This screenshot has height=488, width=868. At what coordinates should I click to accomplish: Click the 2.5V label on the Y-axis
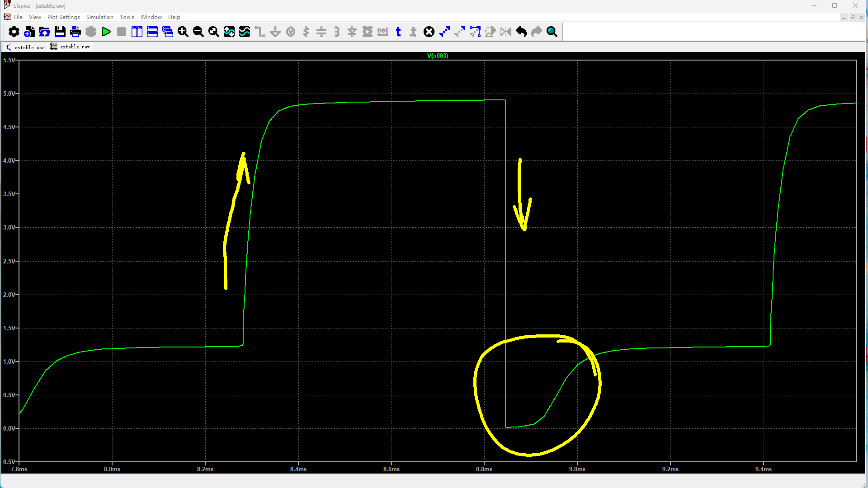click(9, 261)
